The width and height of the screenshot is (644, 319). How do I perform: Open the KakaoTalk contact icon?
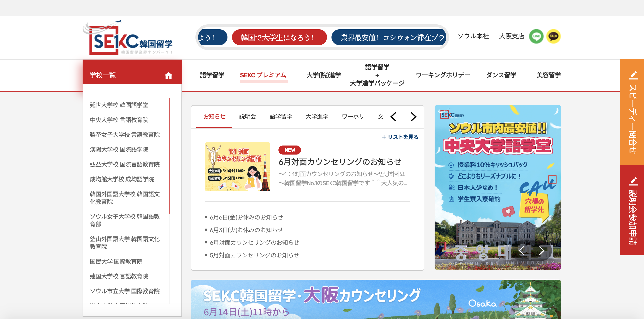[553, 36]
